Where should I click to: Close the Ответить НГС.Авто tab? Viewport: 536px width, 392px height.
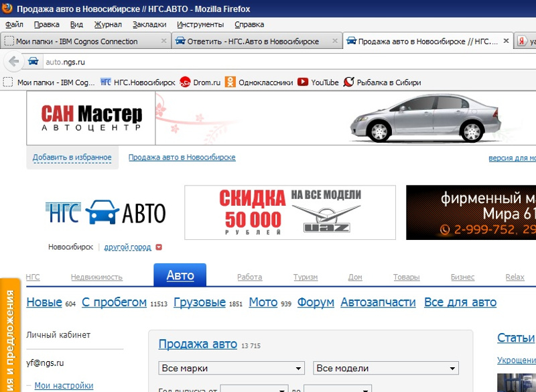[x=334, y=41]
